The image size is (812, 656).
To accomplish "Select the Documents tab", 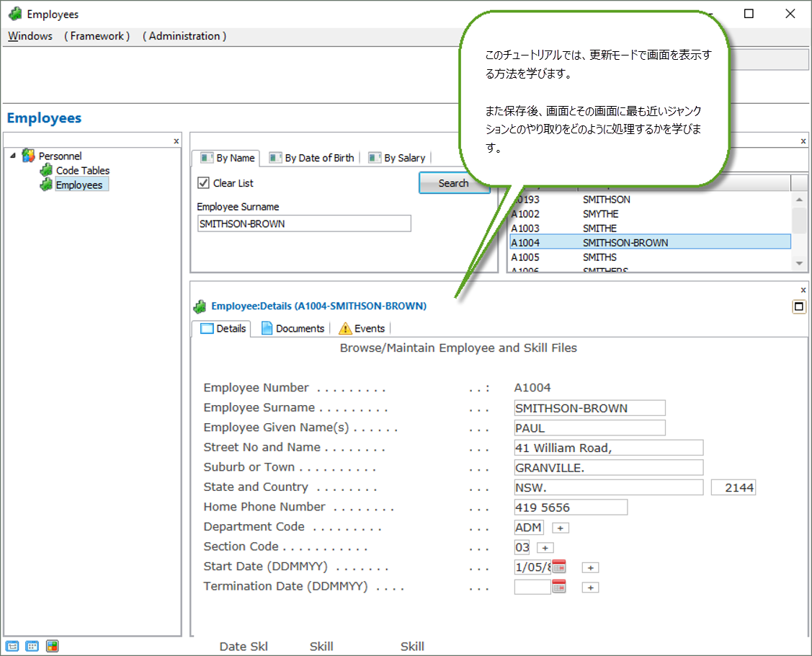I will click(293, 329).
